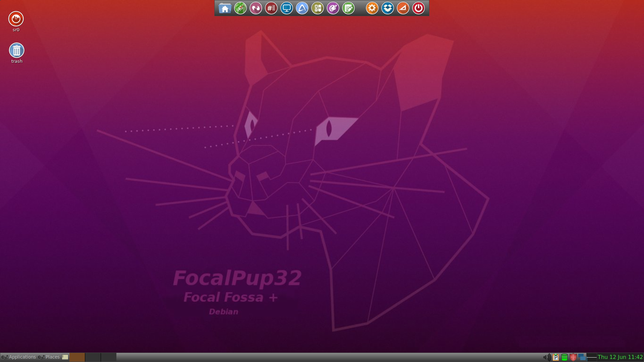Image resolution: width=644 pixels, height=362 pixels.
Task: Click the clock showing Thu 12 Jun 11:42
Action: click(x=620, y=357)
